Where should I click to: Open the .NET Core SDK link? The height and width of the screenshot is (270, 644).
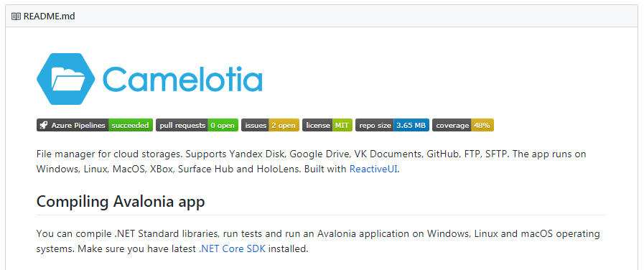tap(232, 249)
